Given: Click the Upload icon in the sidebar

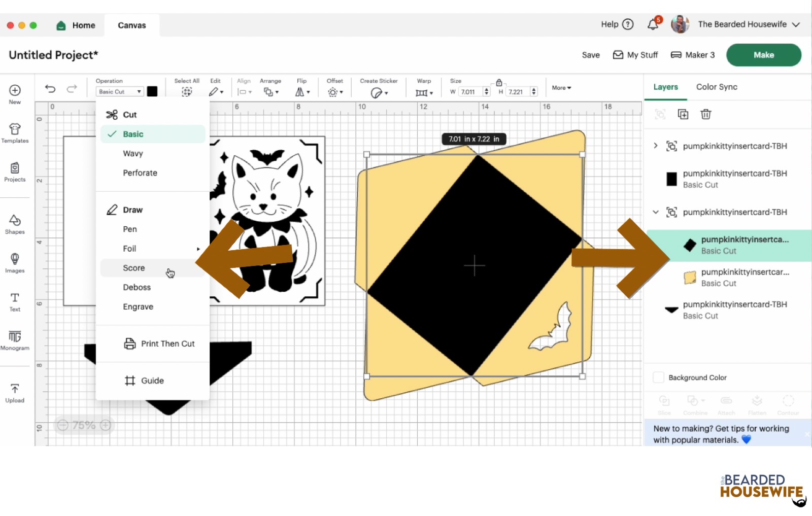Looking at the screenshot, I should [x=15, y=391].
